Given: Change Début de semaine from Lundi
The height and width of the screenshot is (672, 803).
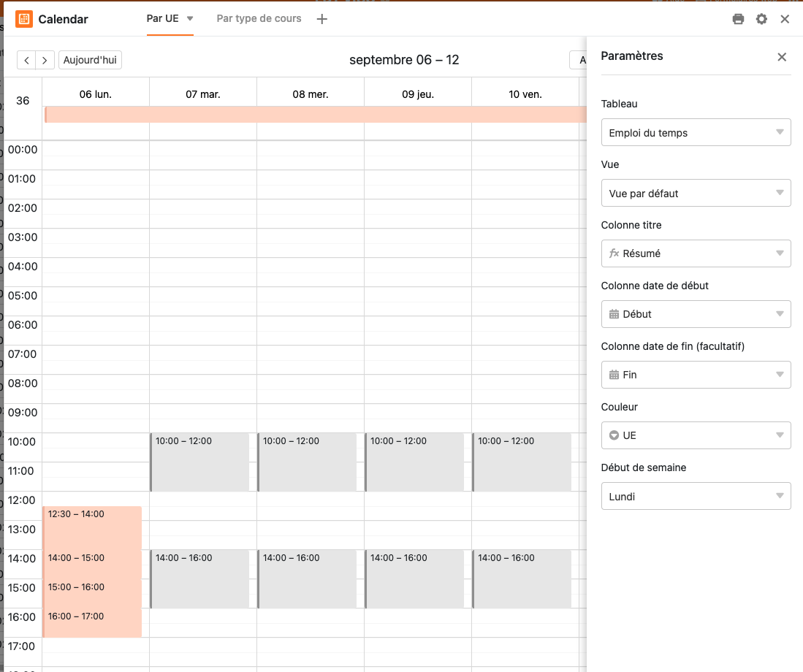Looking at the screenshot, I should click(x=696, y=496).
